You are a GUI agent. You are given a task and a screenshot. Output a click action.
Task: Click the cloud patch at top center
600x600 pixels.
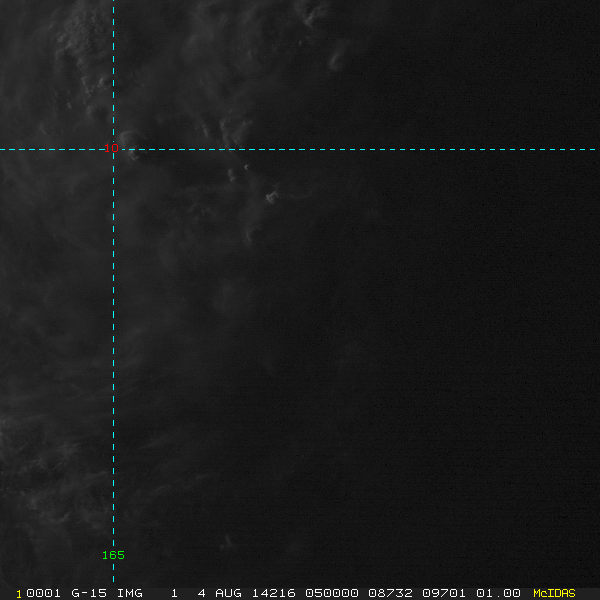coord(318,14)
